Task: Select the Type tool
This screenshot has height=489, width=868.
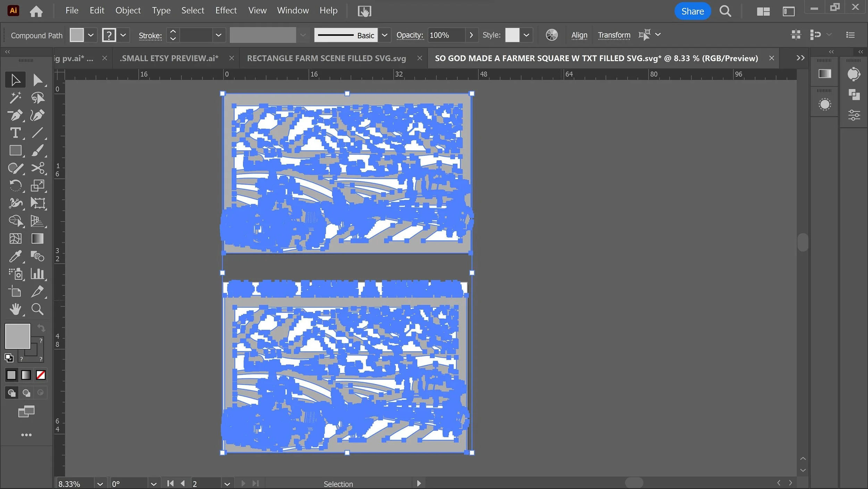Action: 15,133
